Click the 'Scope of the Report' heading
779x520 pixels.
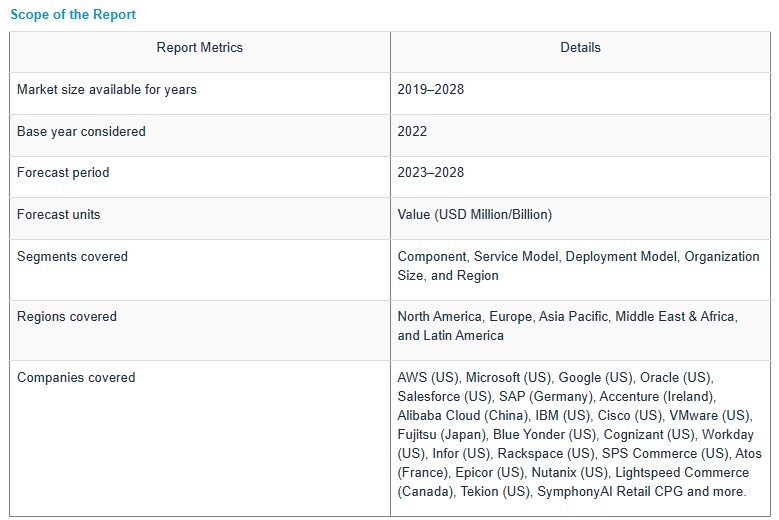click(x=73, y=15)
